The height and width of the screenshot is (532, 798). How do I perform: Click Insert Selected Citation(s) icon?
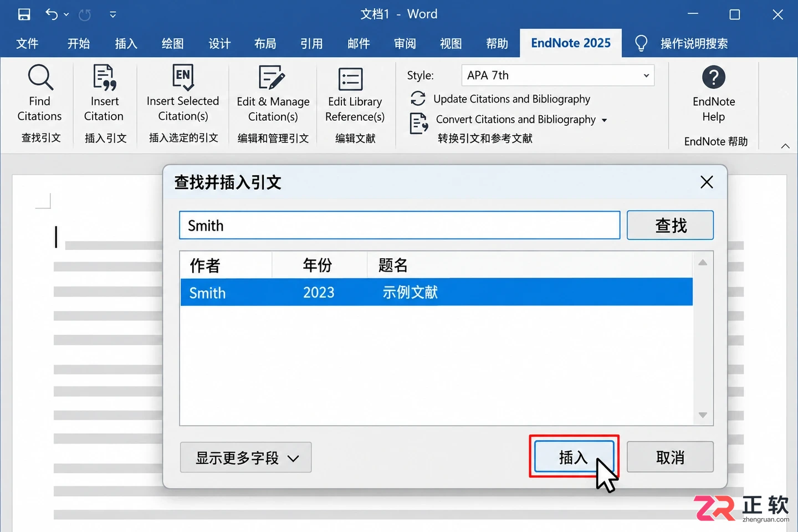pos(183,77)
